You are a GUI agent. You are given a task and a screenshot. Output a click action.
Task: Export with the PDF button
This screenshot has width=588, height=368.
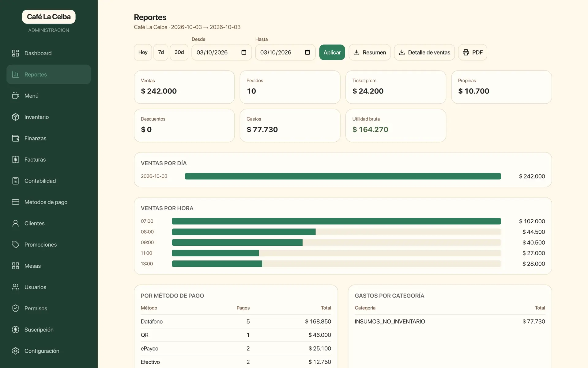[x=473, y=52]
